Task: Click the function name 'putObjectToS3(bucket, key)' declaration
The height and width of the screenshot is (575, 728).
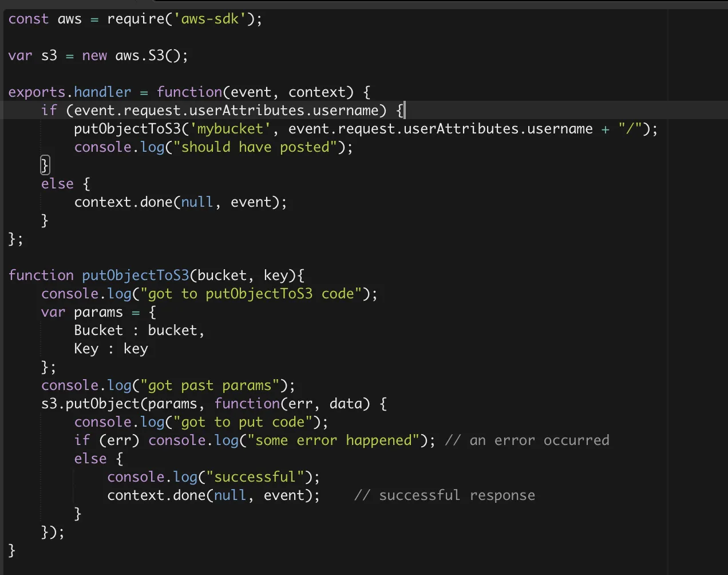Action: pyautogui.click(x=189, y=275)
